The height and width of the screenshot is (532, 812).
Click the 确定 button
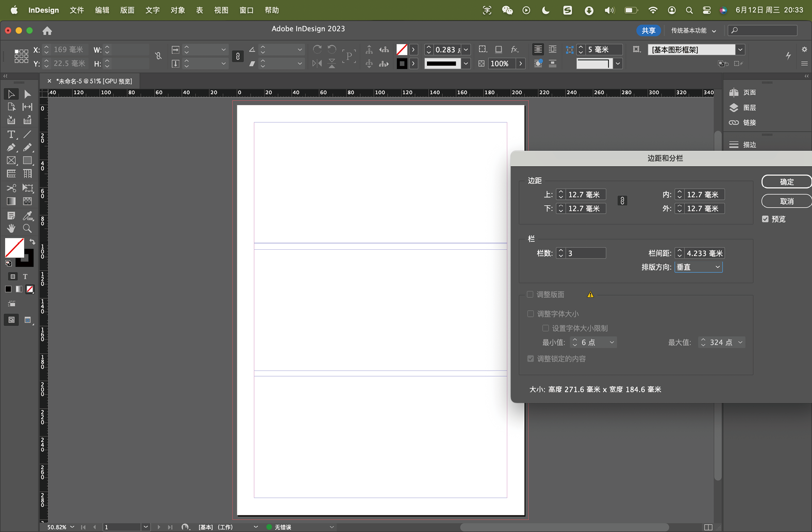click(x=786, y=182)
